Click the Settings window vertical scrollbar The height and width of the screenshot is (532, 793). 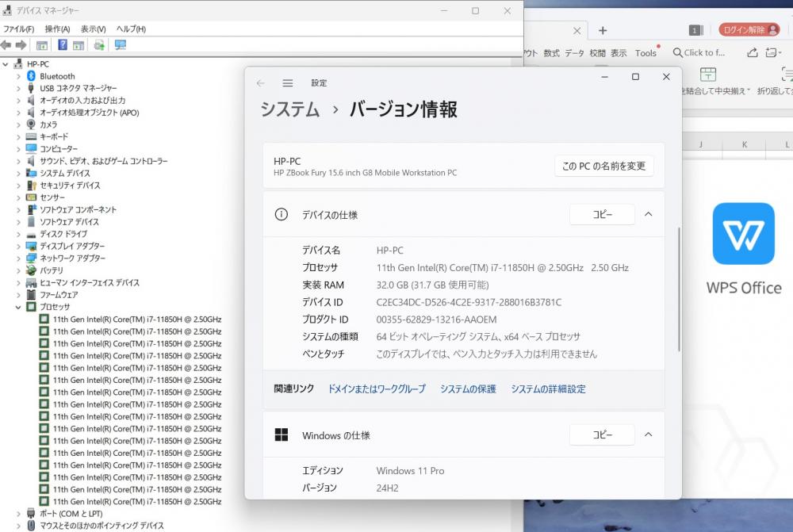[678, 289]
